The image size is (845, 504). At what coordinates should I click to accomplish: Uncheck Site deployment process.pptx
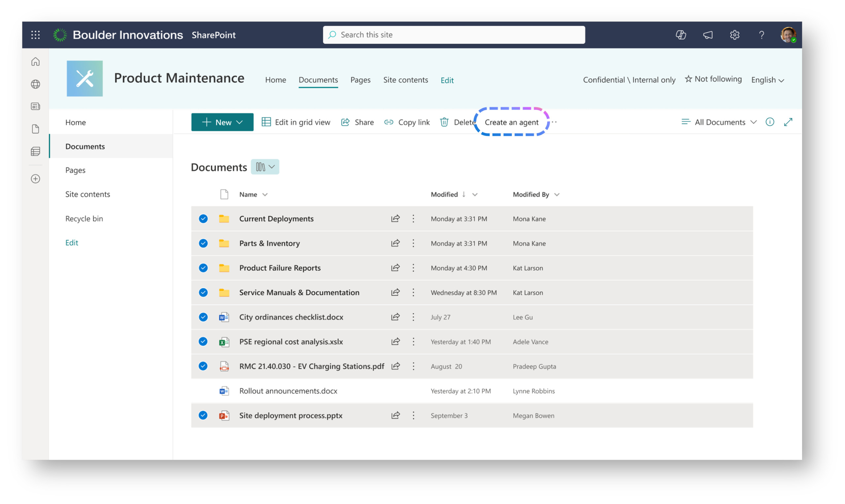[x=203, y=415]
